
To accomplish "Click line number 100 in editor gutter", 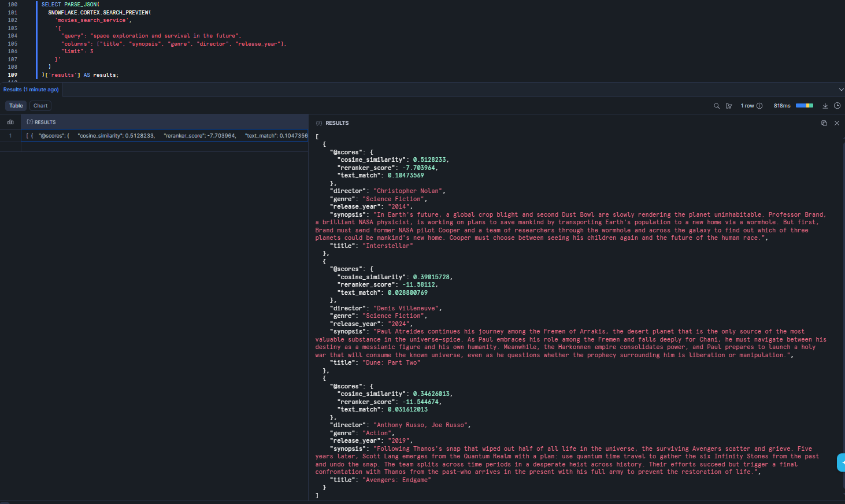I will (12, 5).
